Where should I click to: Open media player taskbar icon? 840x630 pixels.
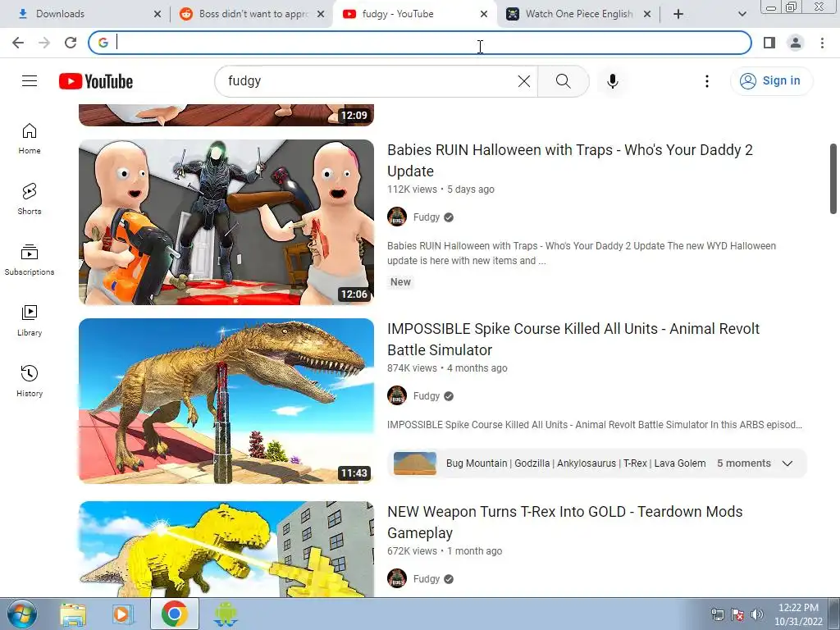pyautogui.click(x=123, y=614)
